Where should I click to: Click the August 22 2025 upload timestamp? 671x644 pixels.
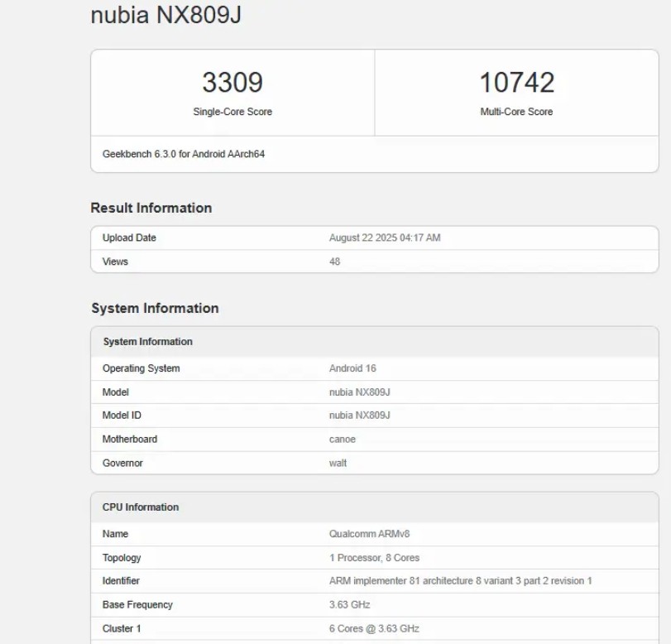pos(385,238)
